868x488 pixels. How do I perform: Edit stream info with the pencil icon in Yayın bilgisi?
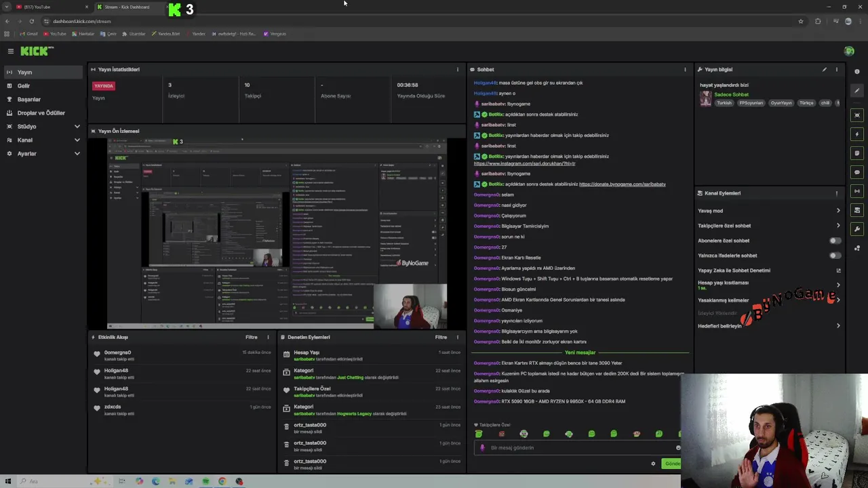pyautogui.click(x=825, y=69)
